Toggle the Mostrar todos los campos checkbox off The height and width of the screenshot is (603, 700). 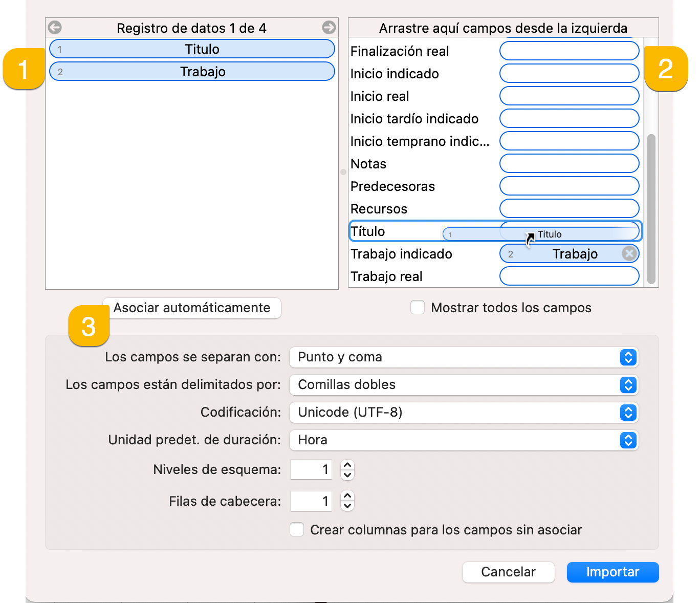pos(418,307)
